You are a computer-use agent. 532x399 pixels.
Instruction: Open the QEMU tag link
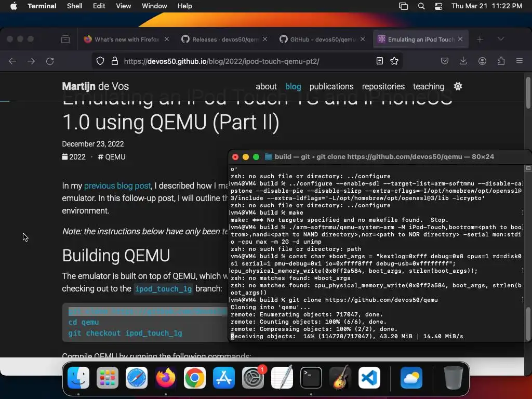click(112, 157)
